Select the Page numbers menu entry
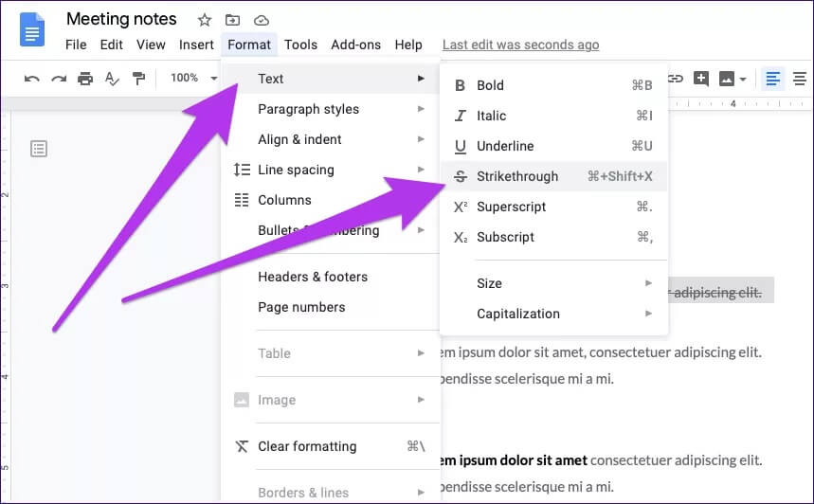The image size is (814, 504). pyautogui.click(x=301, y=307)
